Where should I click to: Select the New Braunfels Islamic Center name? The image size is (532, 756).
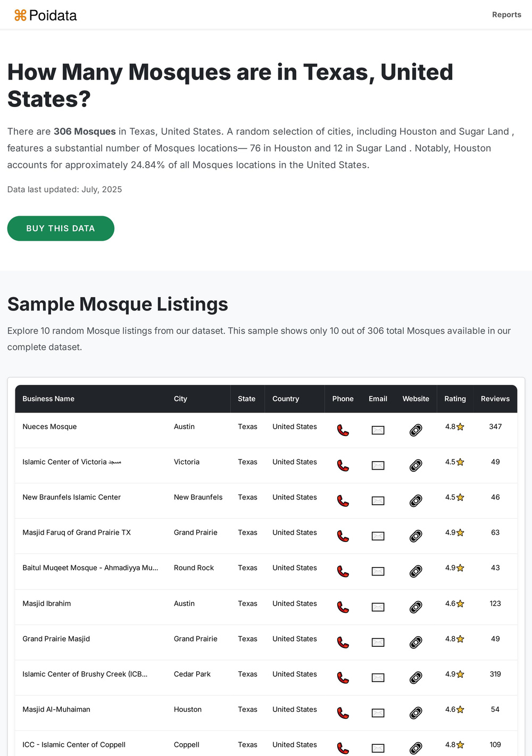tap(72, 497)
